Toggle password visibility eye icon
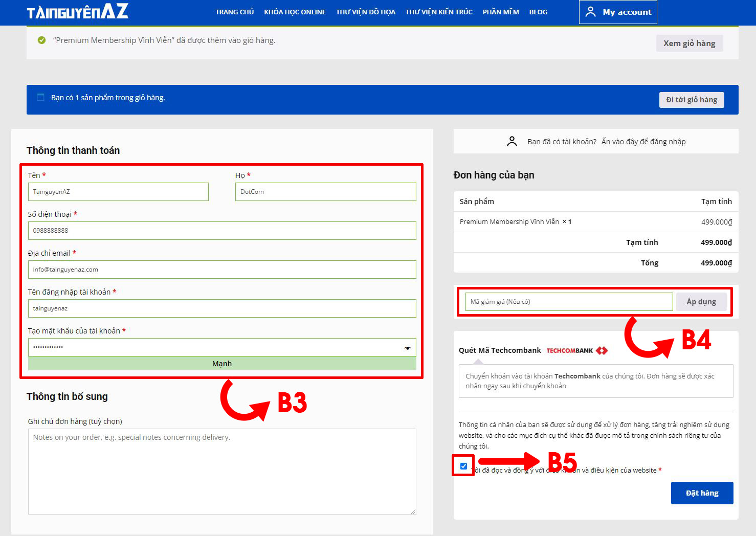 pos(407,348)
